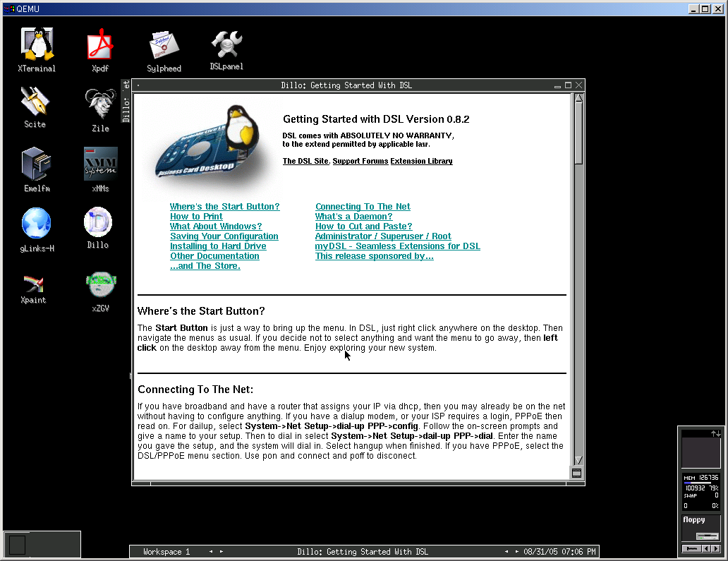The image size is (728, 561).
Task: Follow the How to Print link
Action: pos(196,217)
